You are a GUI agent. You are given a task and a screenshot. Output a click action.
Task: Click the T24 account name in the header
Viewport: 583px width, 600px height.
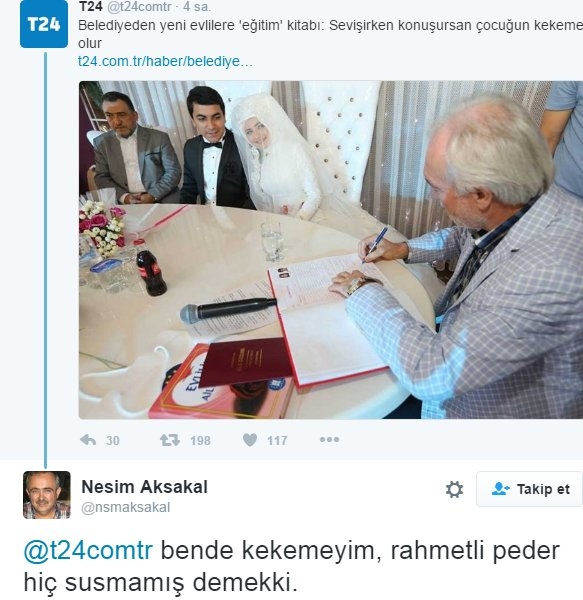point(90,7)
